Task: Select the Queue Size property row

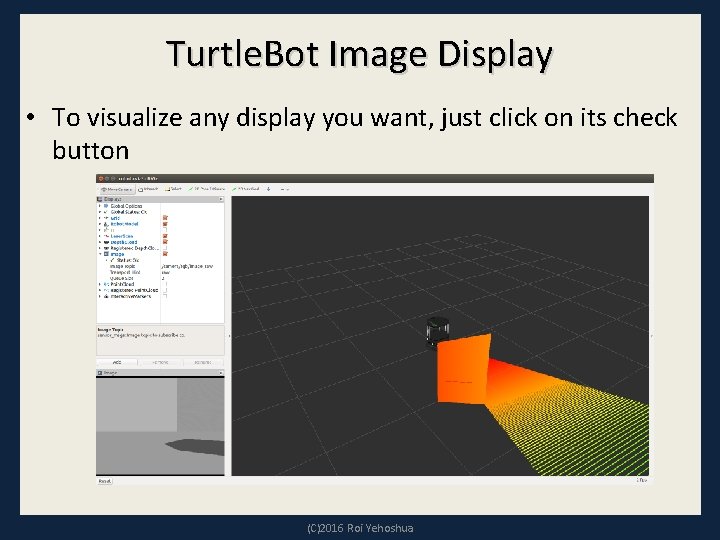Action: (x=160, y=278)
